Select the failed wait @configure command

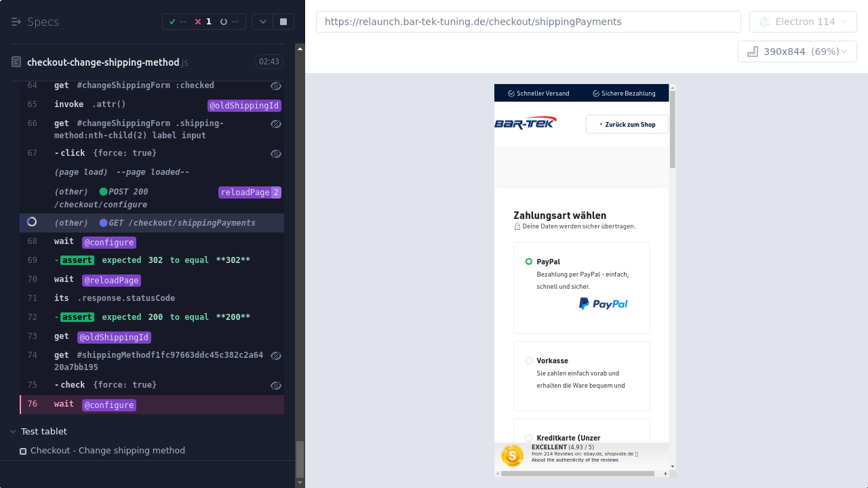click(108, 405)
